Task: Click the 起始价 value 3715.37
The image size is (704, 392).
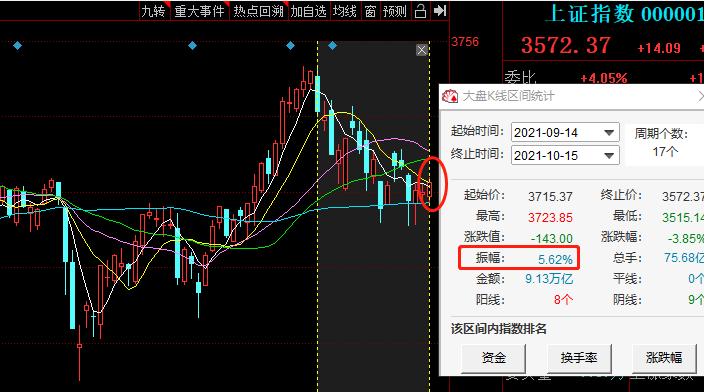Action: tap(550, 197)
